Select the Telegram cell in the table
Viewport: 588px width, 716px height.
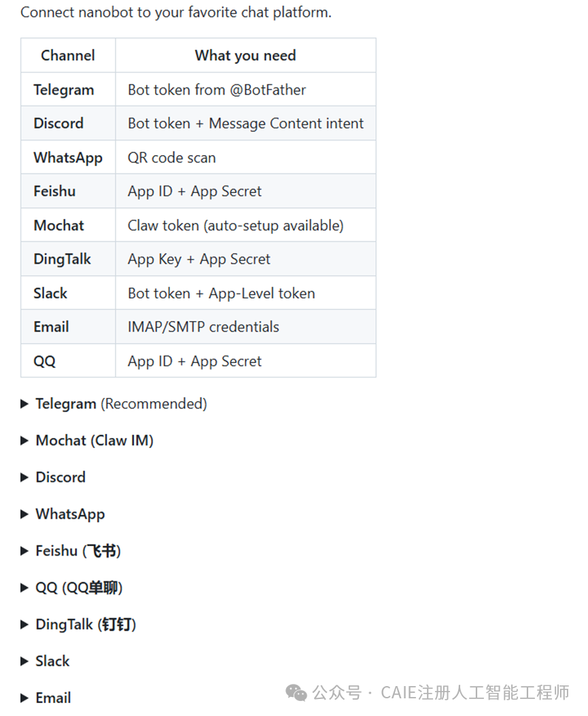tap(64, 90)
